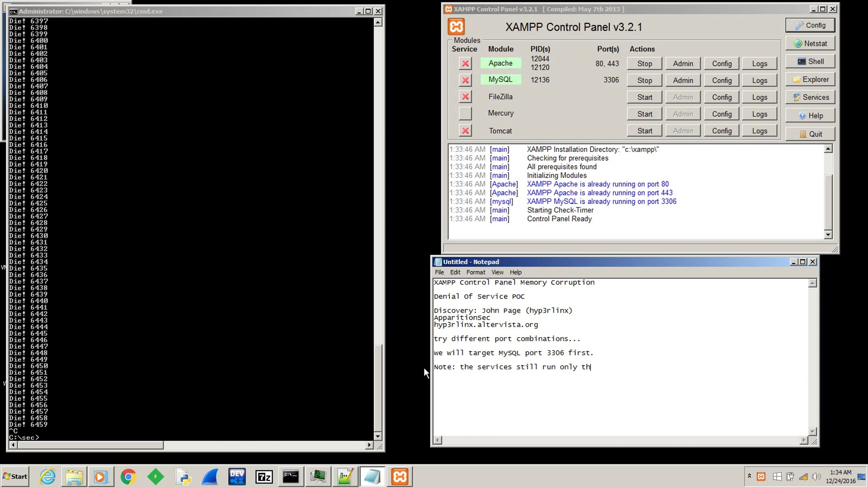Quit the XAMPP Control Panel
Viewport: 868px width, 488px height.
(x=810, y=134)
